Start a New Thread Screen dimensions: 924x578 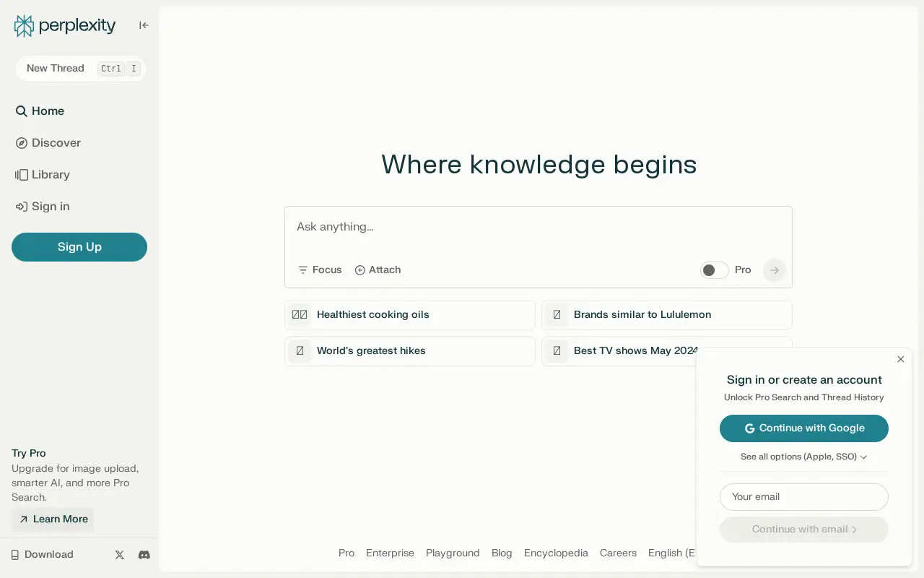pyautogui.click(x=80, y=69)
